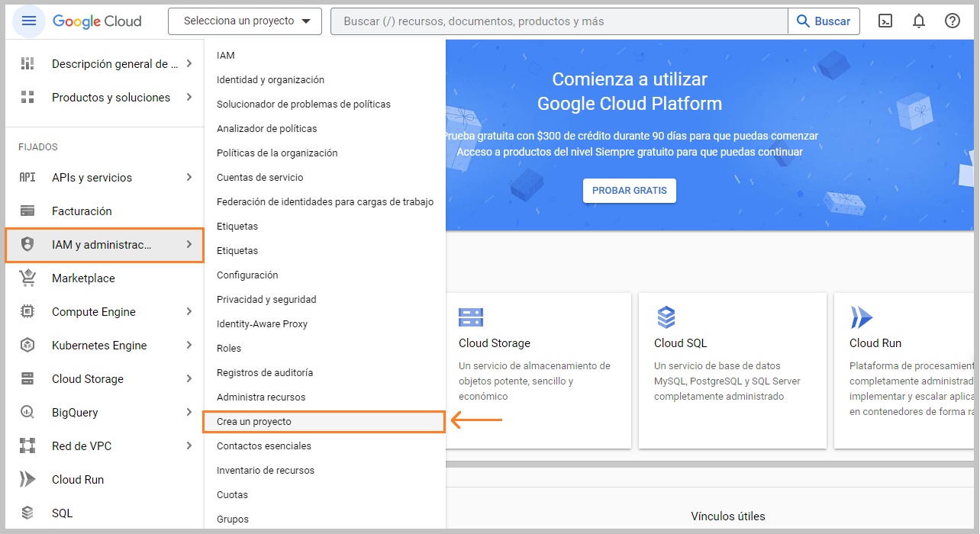Expand the BigQuery chevron
The height and width of the screenshot is (534, 980).
189,413
